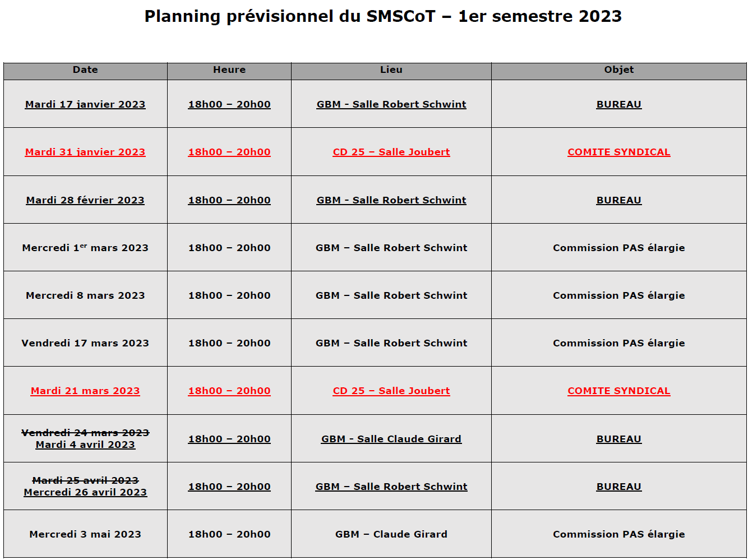Click the first CD 25 – Salle Joubert location

pos(391,152)
